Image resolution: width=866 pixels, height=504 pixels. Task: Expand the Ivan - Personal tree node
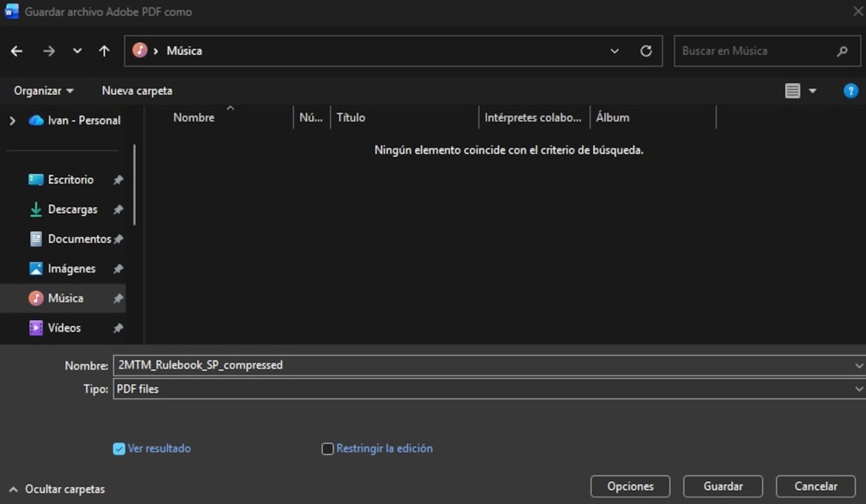click(x=12, y=120)
